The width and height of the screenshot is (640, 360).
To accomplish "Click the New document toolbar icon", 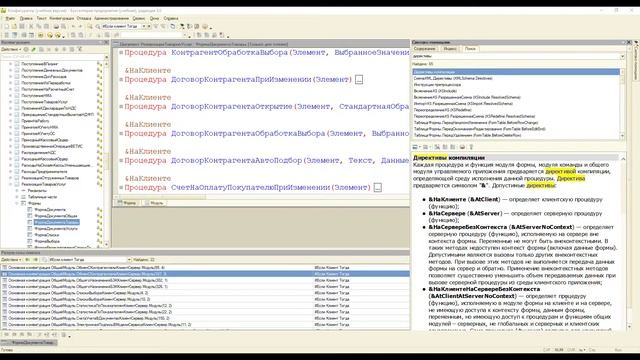I will 7,27.
